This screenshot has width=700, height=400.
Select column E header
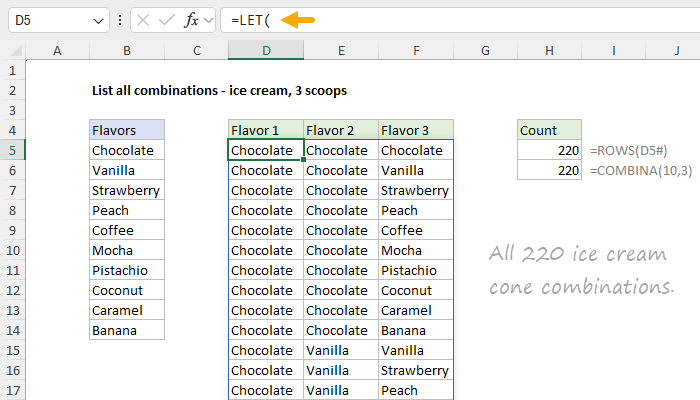(341, 50)
